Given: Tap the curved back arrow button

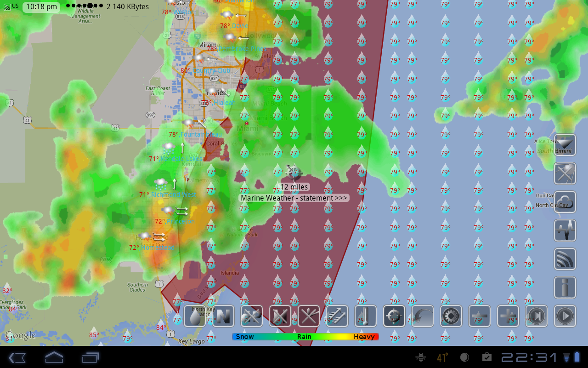Looking at the screenshot, I should point(423,316).
